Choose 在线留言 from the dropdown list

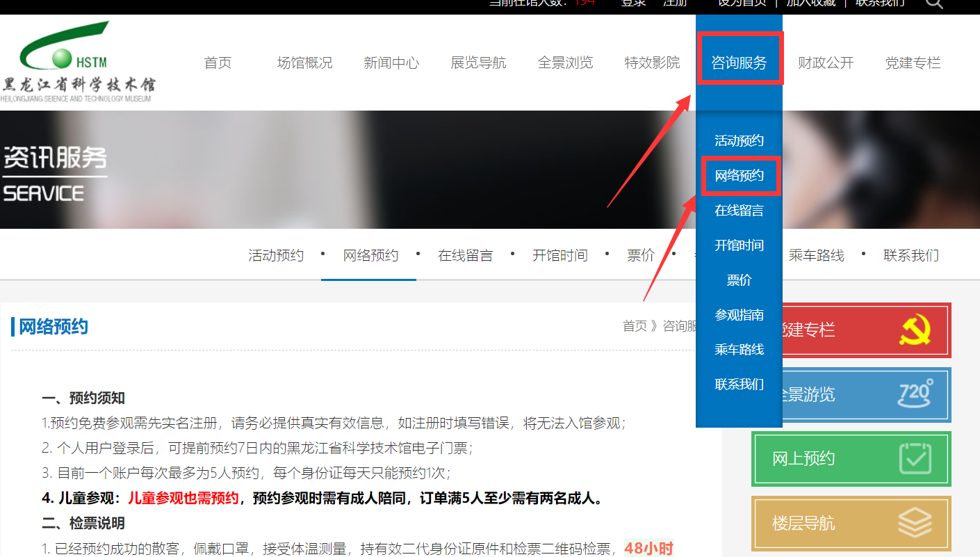(x=739, y=211)
